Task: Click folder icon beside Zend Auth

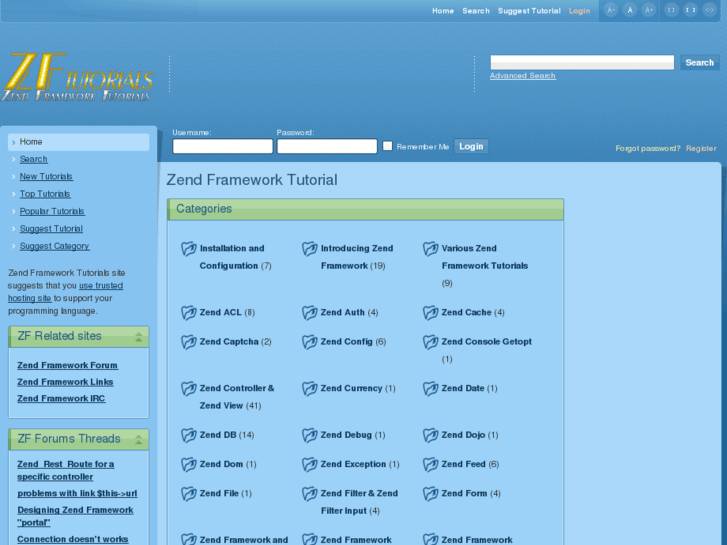Action: [x=310, y=313]
